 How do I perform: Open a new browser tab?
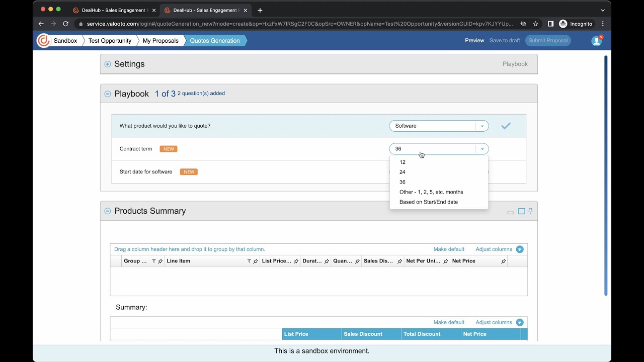click(260, 10)
